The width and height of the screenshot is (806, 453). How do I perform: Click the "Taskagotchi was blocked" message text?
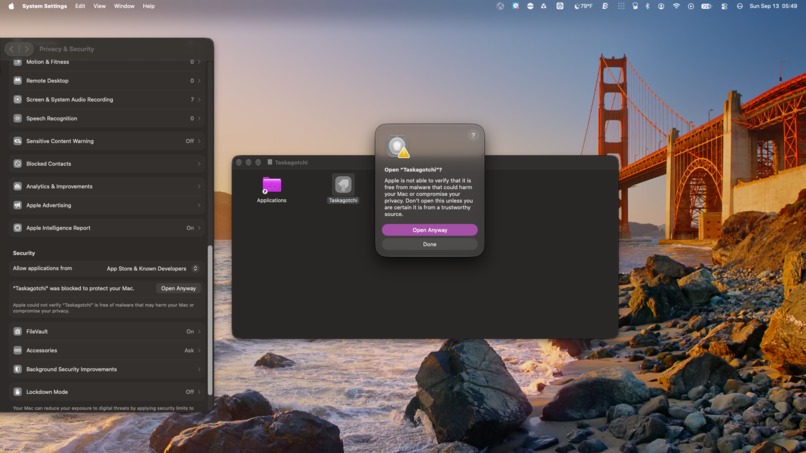[74, 288]
